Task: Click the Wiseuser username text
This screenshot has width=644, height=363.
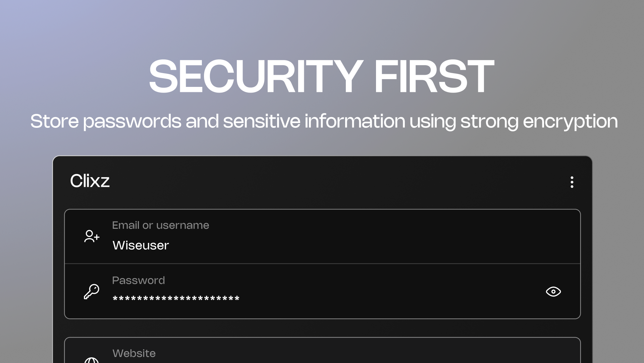Action: coord(140,245)
